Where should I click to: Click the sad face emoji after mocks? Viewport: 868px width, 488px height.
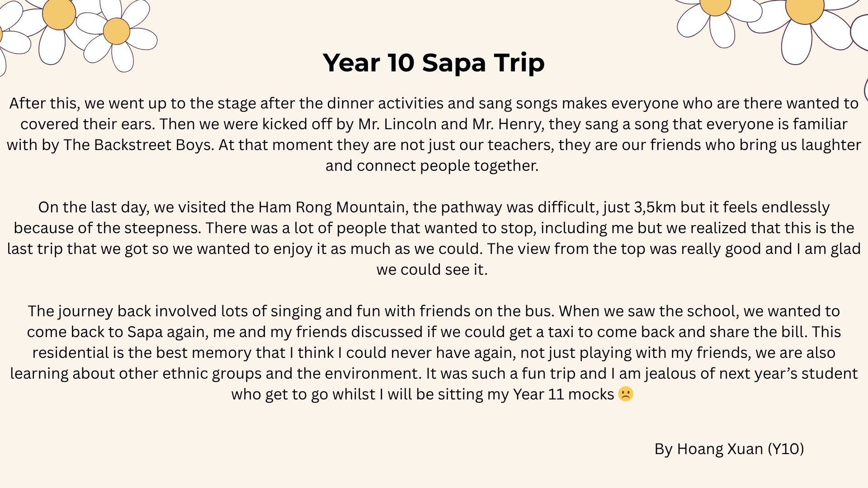tap(626, 394)
